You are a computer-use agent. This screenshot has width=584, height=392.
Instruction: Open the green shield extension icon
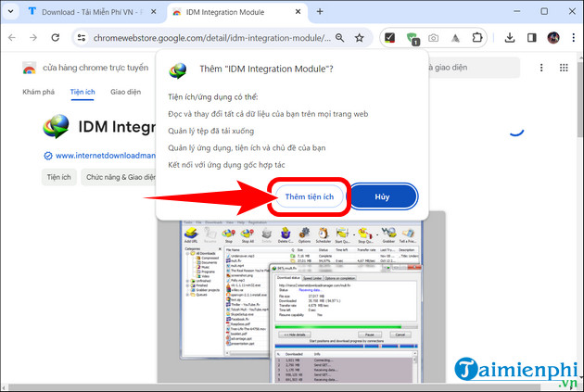pyautogui.click(x=413, y=38)
